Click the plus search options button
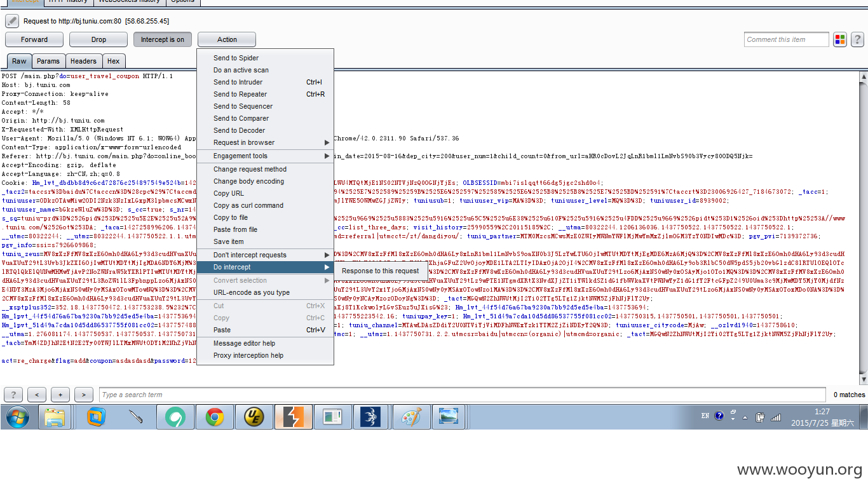The width and height of the screenshot is (868, 488). (x=60, y=395)
